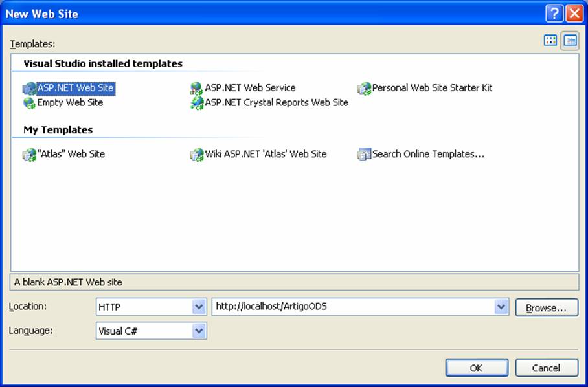
Task: Click the "A blank ASP.NET Web site" description
Action: [68, 282]
